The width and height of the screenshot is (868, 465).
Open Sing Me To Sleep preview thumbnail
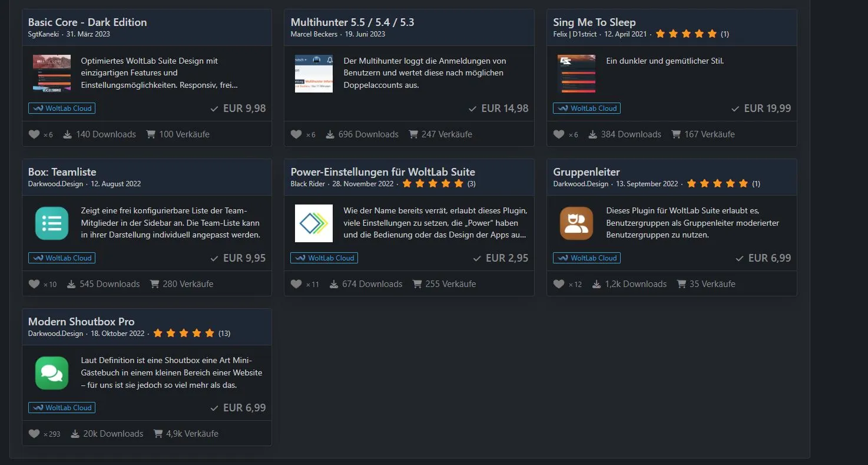click(x=577, y=74)
